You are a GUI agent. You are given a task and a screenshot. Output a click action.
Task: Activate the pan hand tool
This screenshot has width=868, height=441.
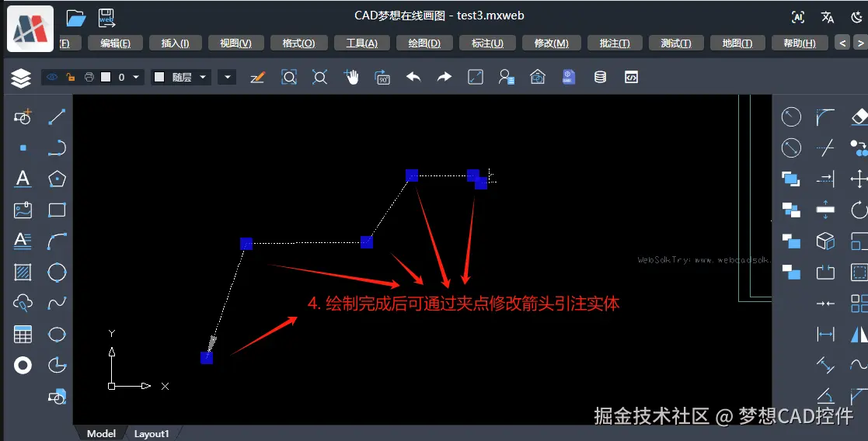pos(351,77)
